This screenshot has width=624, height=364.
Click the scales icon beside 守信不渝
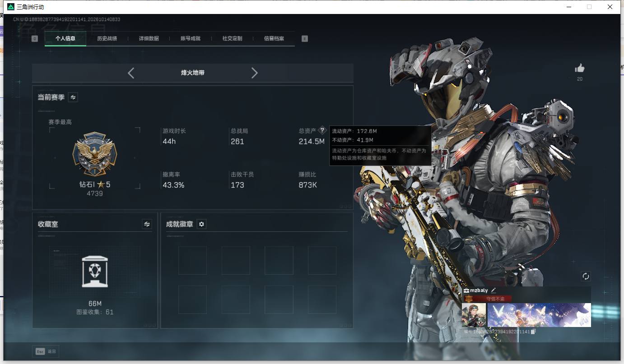pyautogui.click(x=469, y=299)
